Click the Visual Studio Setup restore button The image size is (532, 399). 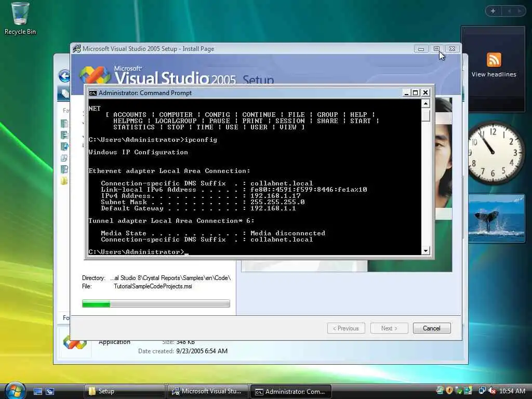(436, 49)
